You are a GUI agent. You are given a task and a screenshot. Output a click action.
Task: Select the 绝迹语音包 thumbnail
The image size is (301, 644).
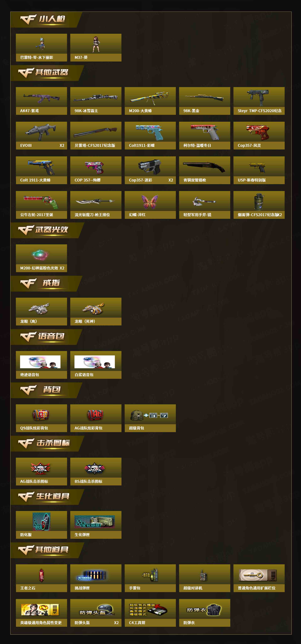click(x=40, y=362)
